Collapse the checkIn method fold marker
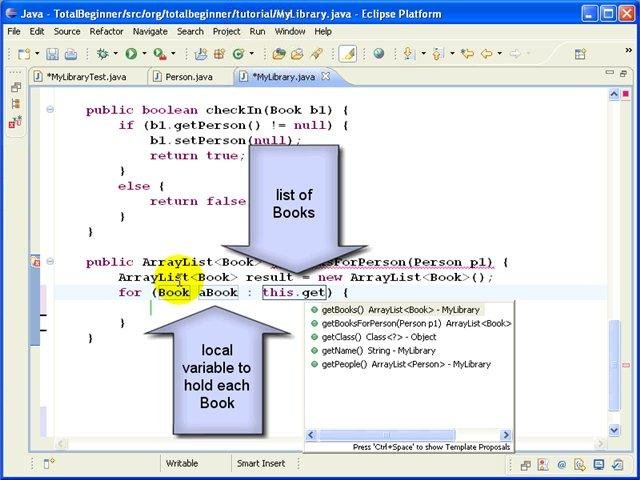640x480 pixels. (x=50, y=109)
